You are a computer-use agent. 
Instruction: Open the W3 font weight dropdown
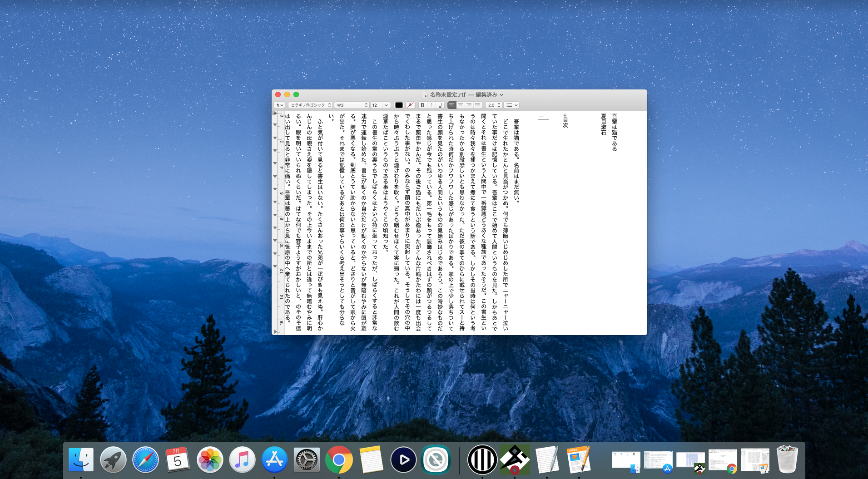pyautogui.click(x=352, y=105)
